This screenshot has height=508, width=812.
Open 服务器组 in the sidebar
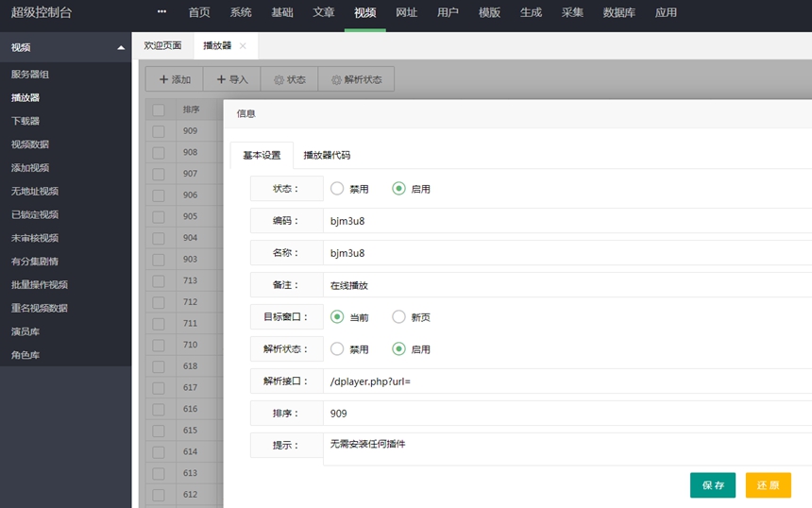coord(32,74)
